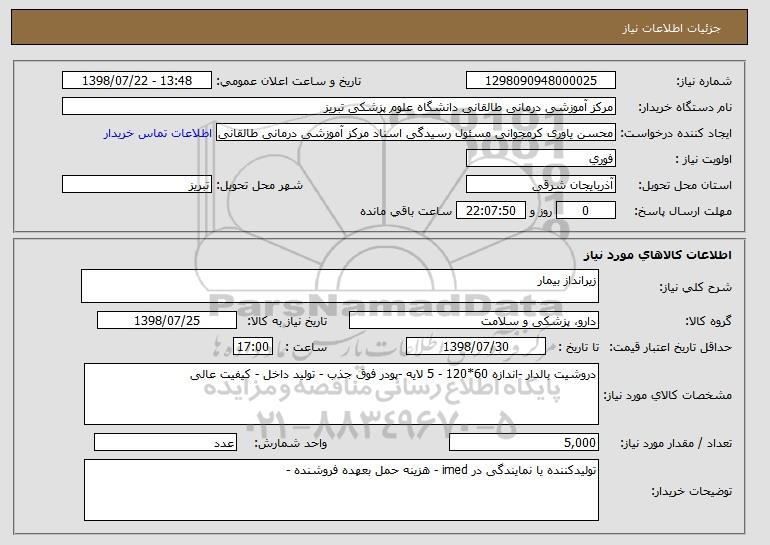Click the unit of measure field عدد
Screen dimensions: 770x545
(165, 442)
